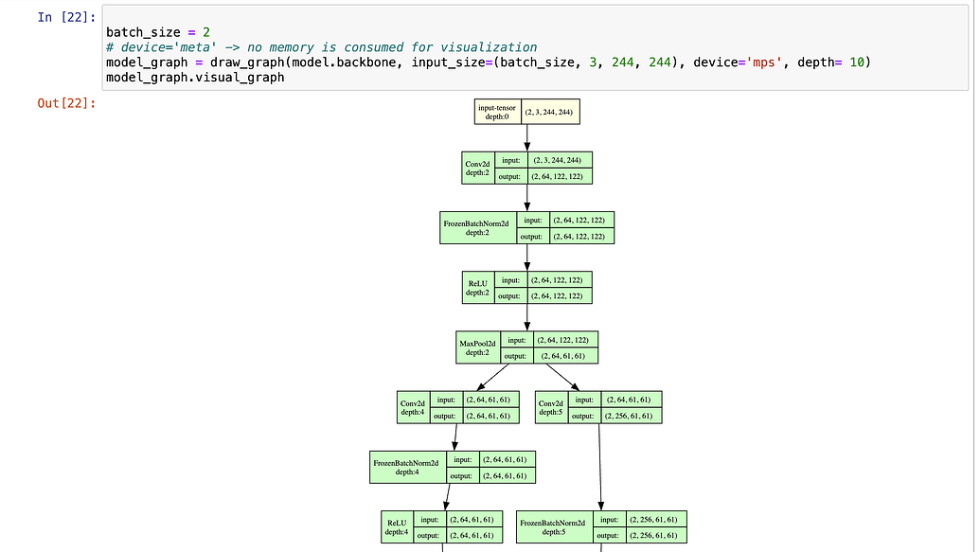The image size is (980, 552).
Task: Select the FrozenBatchNorm2d depth:4 node label
Action: point(405,467)
